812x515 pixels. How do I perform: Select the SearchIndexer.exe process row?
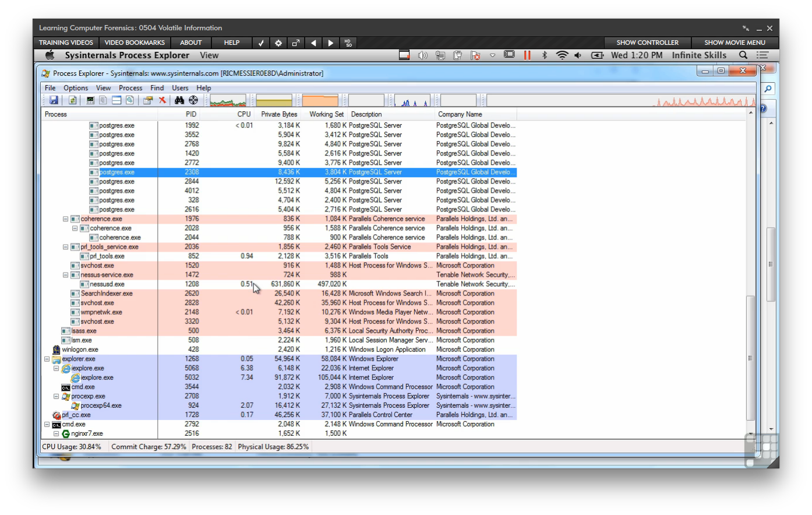[x=279, y=294]
